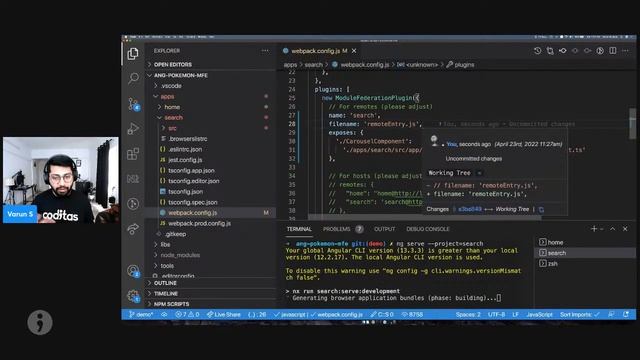Open editor more actions ellipsis
This screenshot has width=640, height=360.
point(625,51)
